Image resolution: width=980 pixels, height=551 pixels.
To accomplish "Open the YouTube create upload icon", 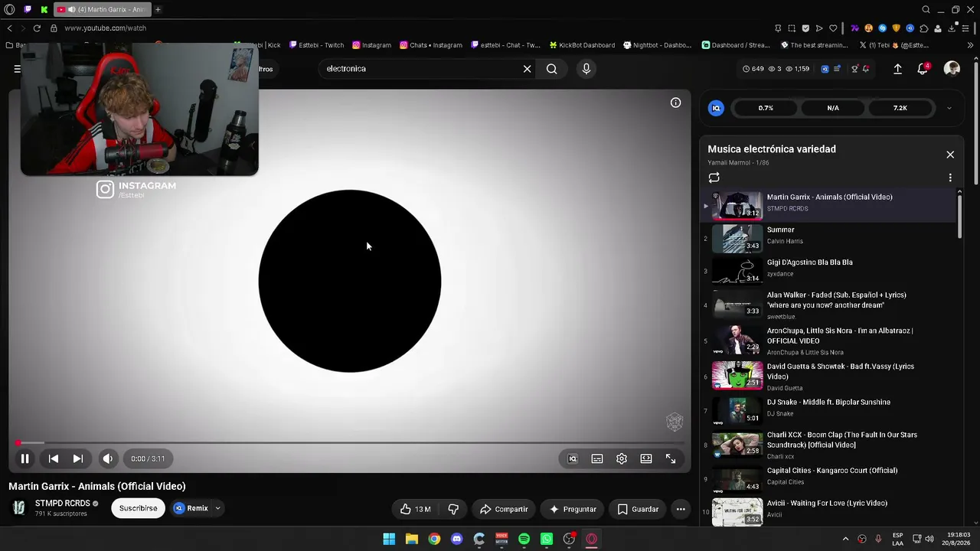I will coord(897,69).
